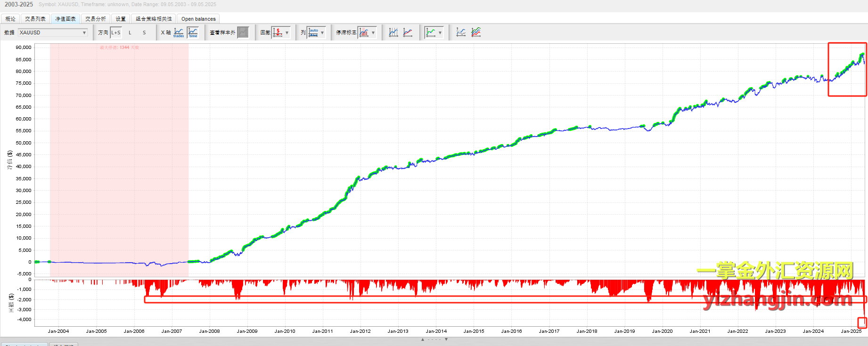Open the green line chart style dropdown
Viewport: 868px width, 346px height.
point(434,32)
